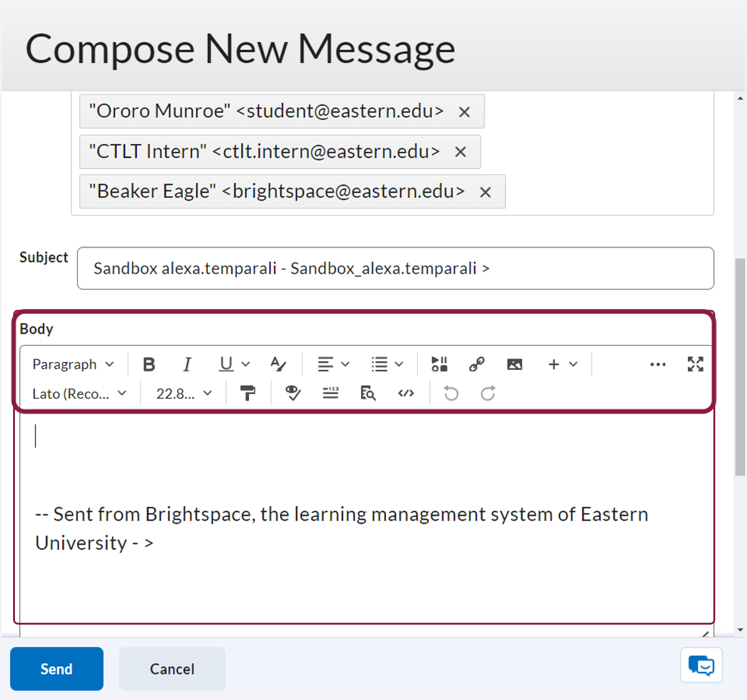Click the scrollbar up arrow

[740, 98]
